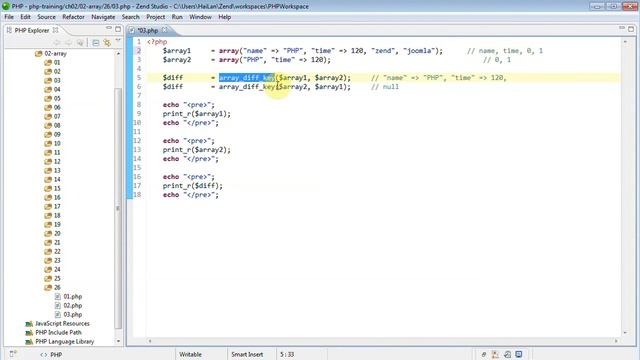The height and width of the screenshot is (360, 640).
Task: Click the editor horizontal scrollbar right arrow
Action: pos(616,340)
